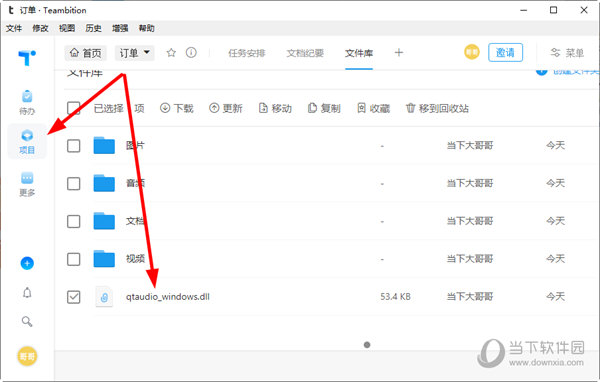Click the qtaudio_windows.dll file icon
This screenshot has height=382, width=600.
pyautogui.click(x=104, y=297)
